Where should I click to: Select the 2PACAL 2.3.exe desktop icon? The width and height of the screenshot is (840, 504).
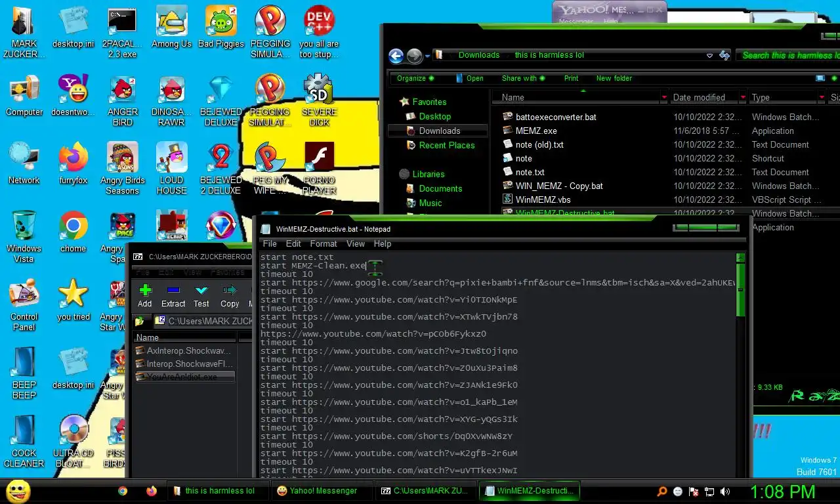122,32
